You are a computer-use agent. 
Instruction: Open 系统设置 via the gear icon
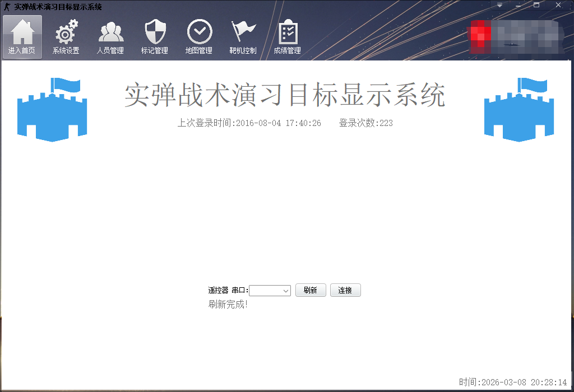point(66,36)
